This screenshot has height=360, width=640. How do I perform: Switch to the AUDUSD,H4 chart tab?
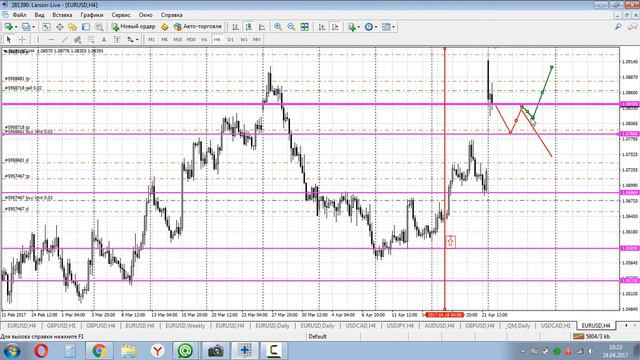pos(439,326)
